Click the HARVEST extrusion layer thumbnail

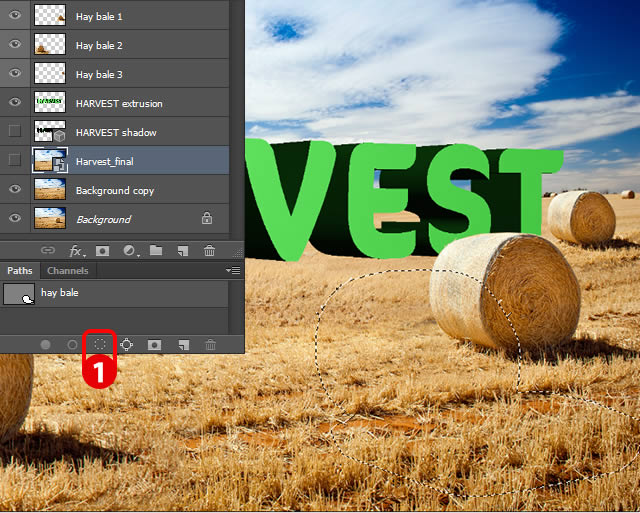pyautogui.click(x=50, y=102)
